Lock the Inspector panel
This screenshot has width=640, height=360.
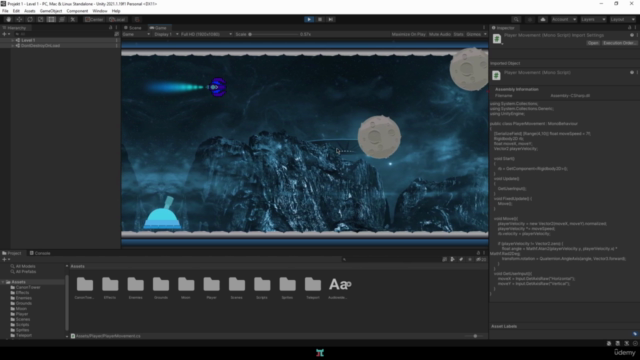coord(629,27)
